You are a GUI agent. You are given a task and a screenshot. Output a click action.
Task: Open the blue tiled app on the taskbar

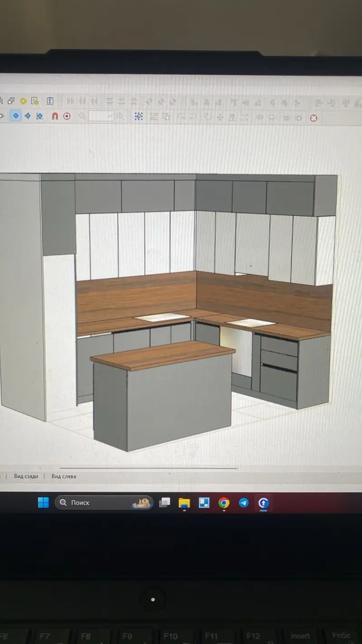[204, 503]
